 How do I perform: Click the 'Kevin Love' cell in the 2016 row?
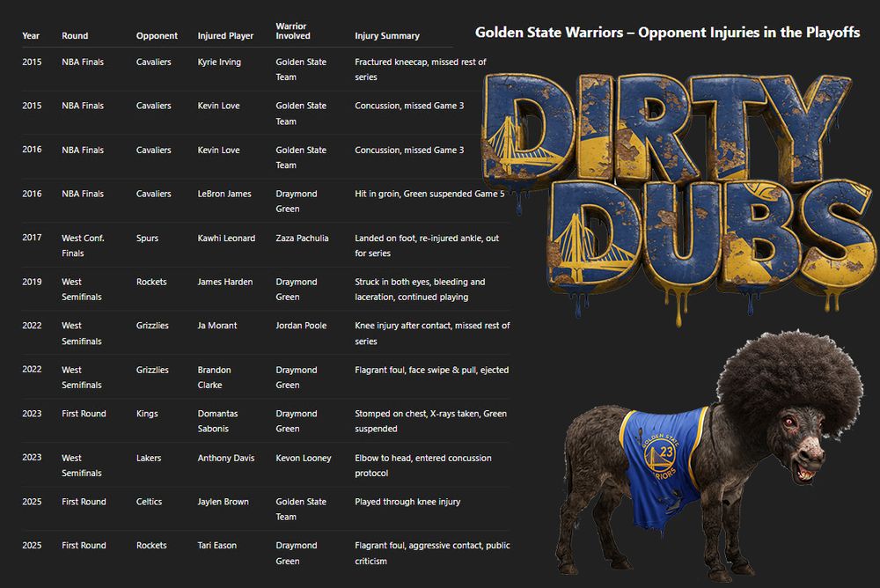coord(219,150)
